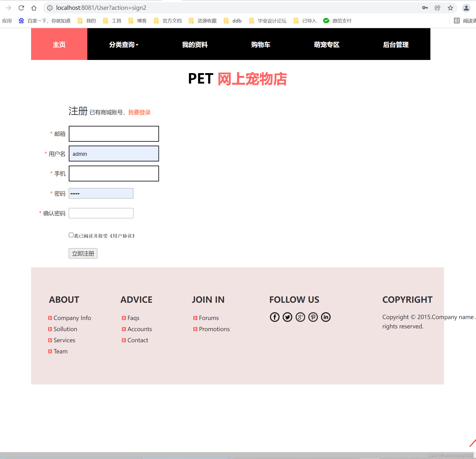476x459 pixels.
Task: Open the 已导入 bookmark folder
Action: pyautogui.click(x=305, y=21)
